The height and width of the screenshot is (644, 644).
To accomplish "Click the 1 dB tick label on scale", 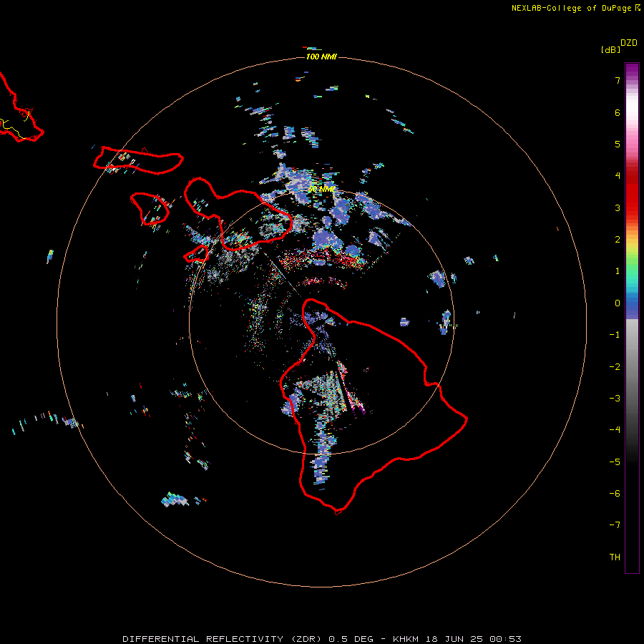I will click(618, 271).
